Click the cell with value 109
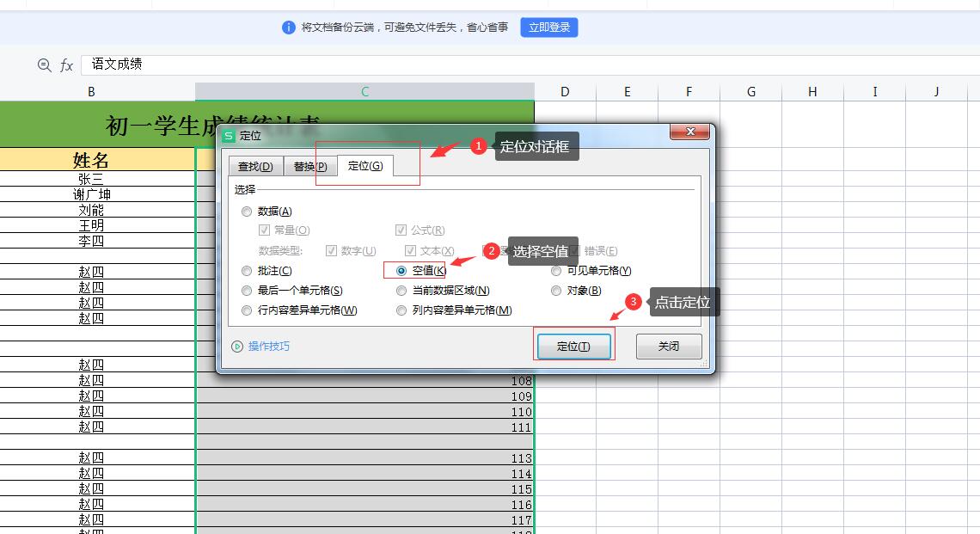This screenshot has width=980, height=534. pos(365,396)
